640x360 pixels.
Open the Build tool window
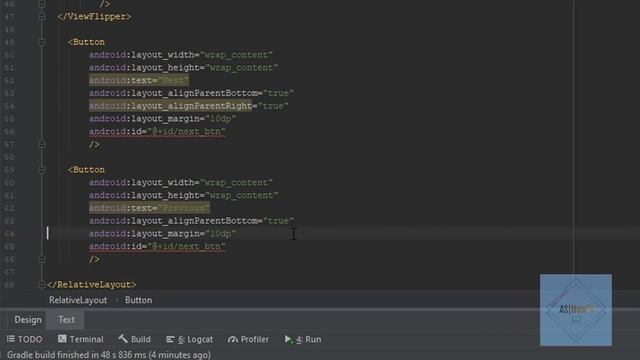(134, 339)
